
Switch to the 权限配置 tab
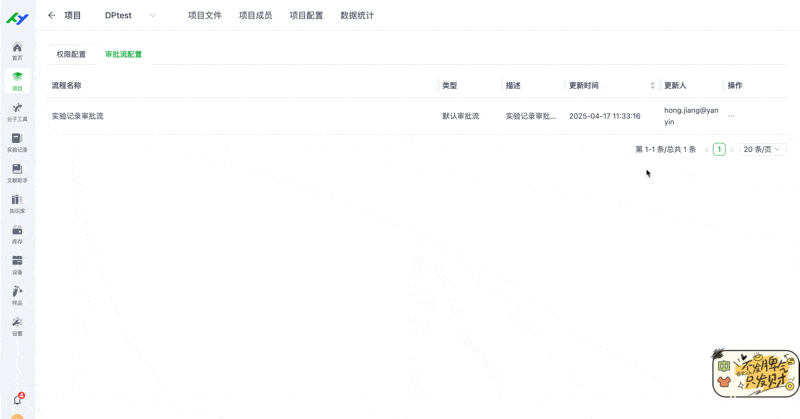tap(71, 54)
